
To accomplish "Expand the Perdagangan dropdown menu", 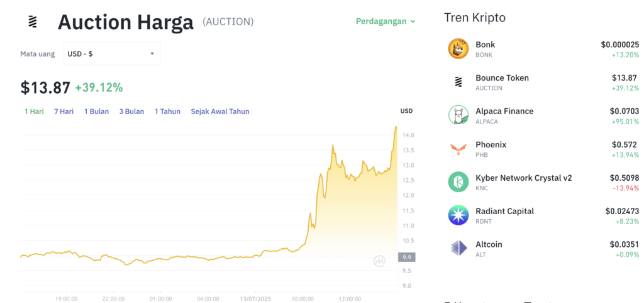I will [x=386, y=21].
